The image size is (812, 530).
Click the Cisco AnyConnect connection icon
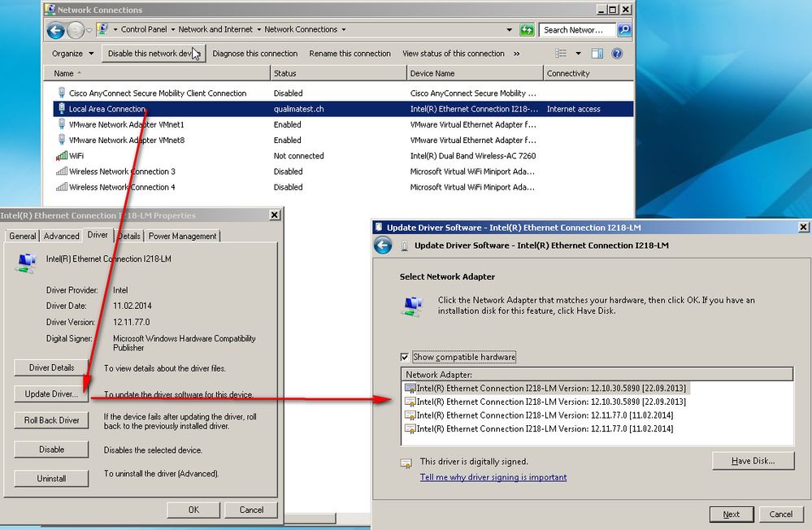62,93
